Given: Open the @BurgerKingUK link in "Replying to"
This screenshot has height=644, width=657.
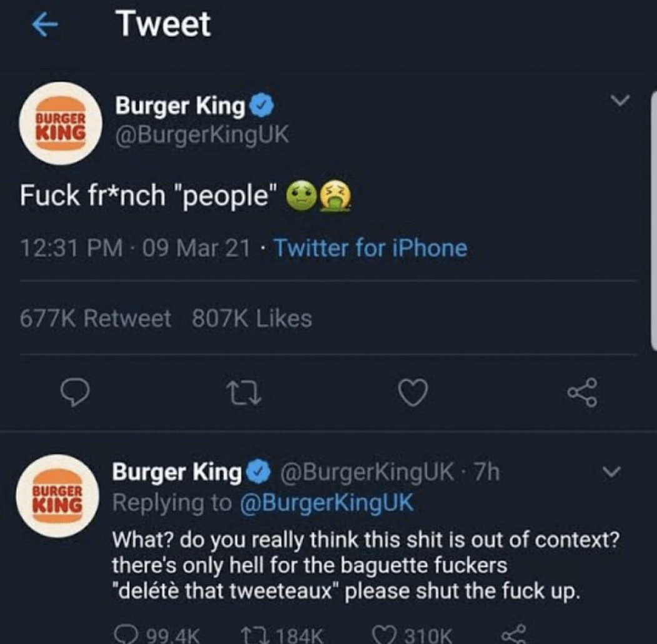Looking at the screenshot, I should (327, 503).
